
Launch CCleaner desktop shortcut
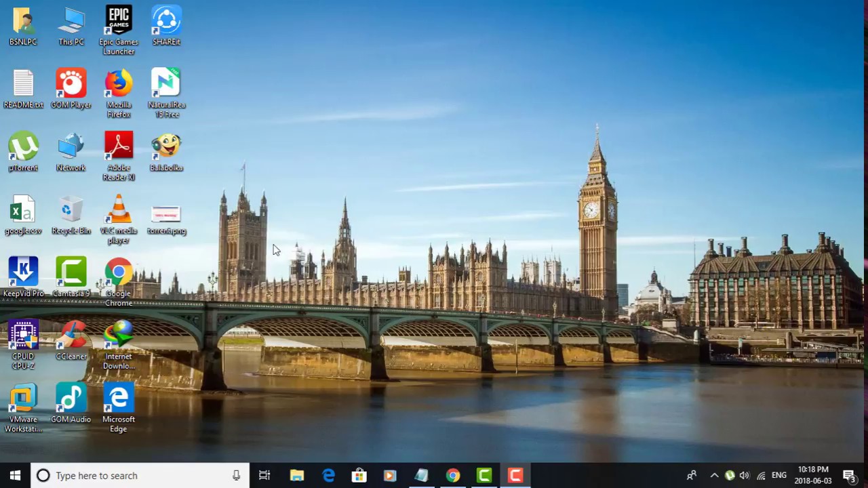click(x=71, y=341)
